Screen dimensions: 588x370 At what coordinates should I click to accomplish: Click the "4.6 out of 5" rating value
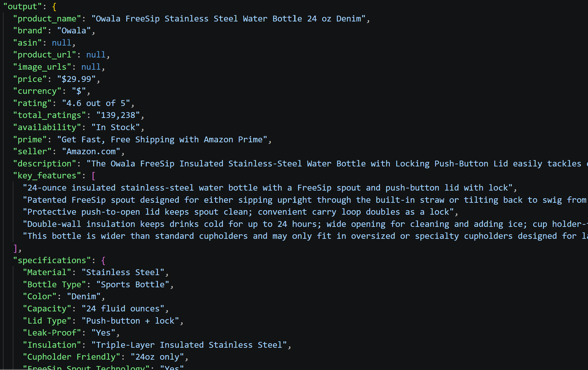tap(96, 103)
